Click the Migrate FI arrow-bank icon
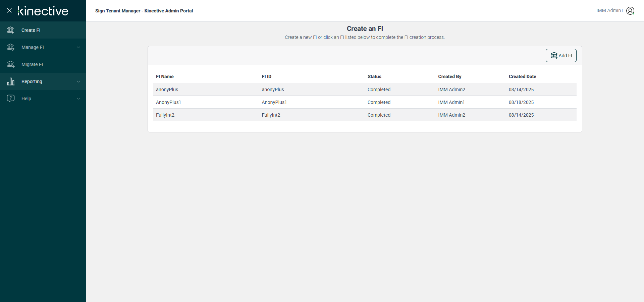Screen dimensions: 644x302 tap(11, 64)
